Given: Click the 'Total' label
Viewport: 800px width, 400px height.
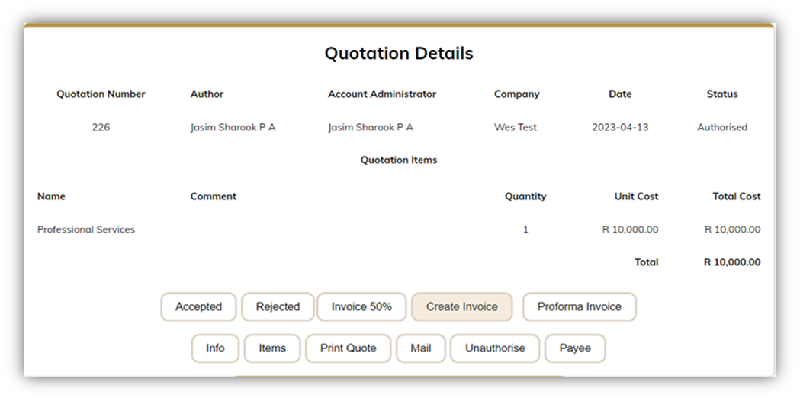Looking at the screenshot, I should click(646, 262).
